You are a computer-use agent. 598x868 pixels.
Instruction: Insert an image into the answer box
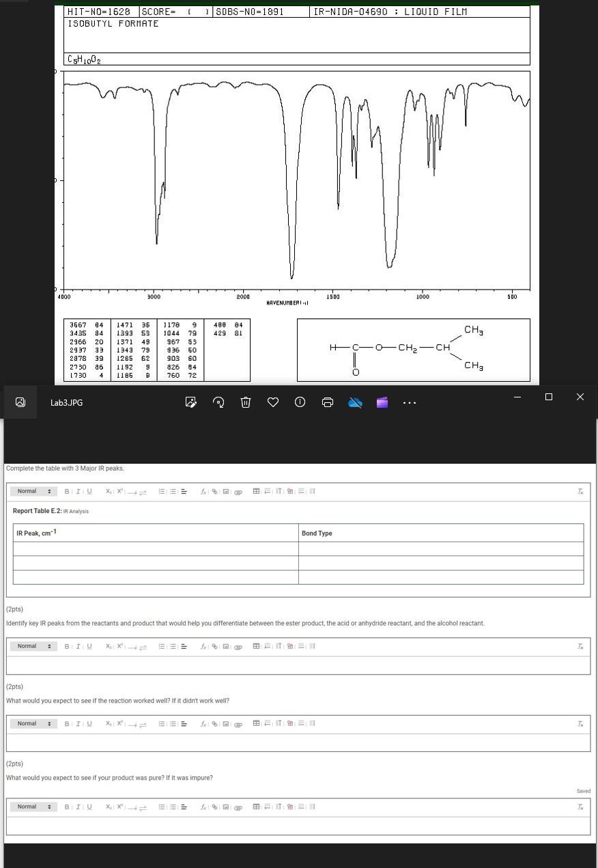coord(226,491)
